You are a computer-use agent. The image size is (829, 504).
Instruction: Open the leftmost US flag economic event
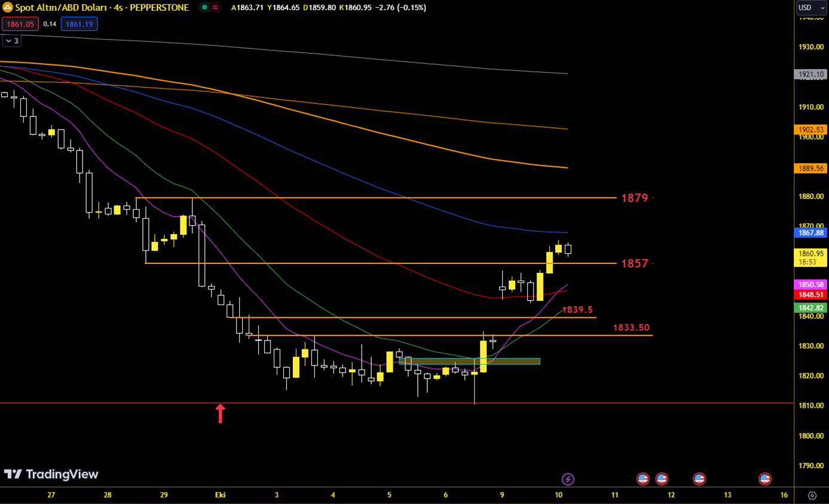[643, 479]
